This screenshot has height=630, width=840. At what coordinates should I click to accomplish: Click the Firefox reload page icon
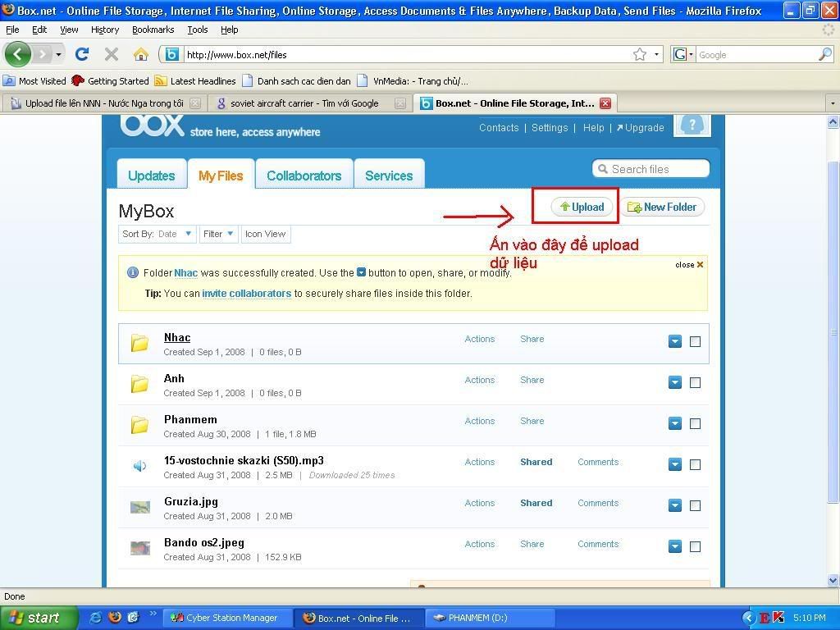pos(81,55)
